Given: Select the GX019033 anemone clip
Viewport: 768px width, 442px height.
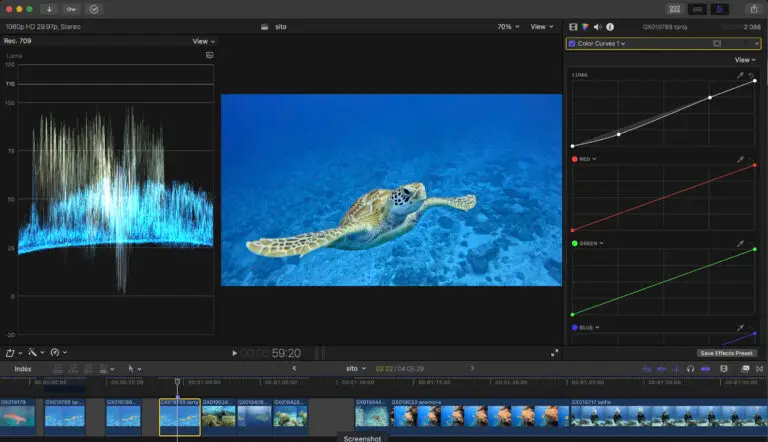Looking at the screenshot, I should tap(480, 416).
